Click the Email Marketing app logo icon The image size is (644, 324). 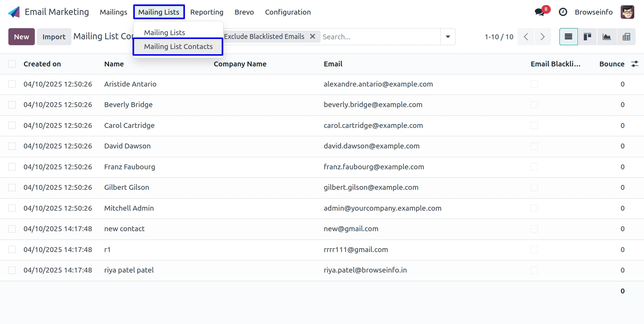14,12
